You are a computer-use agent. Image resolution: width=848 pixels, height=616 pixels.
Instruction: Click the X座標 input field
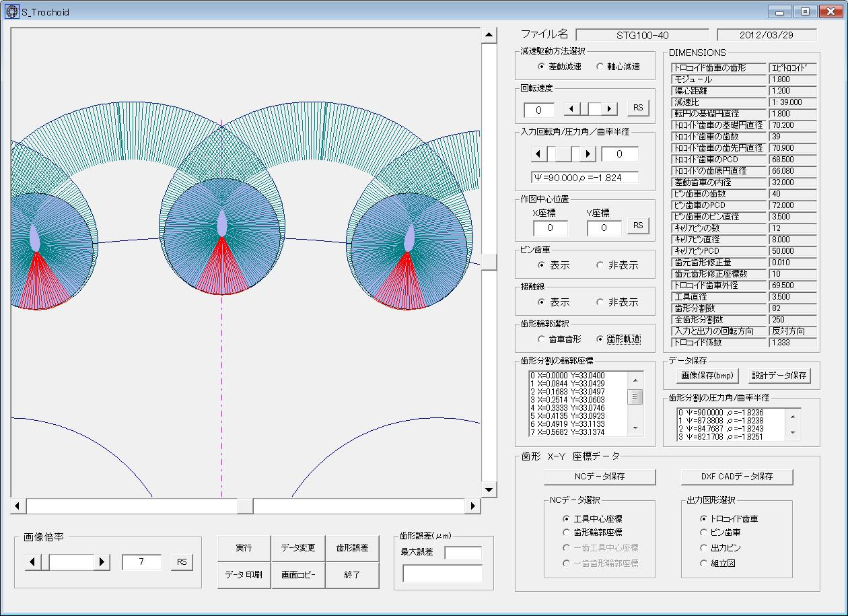tap(550, 228)
